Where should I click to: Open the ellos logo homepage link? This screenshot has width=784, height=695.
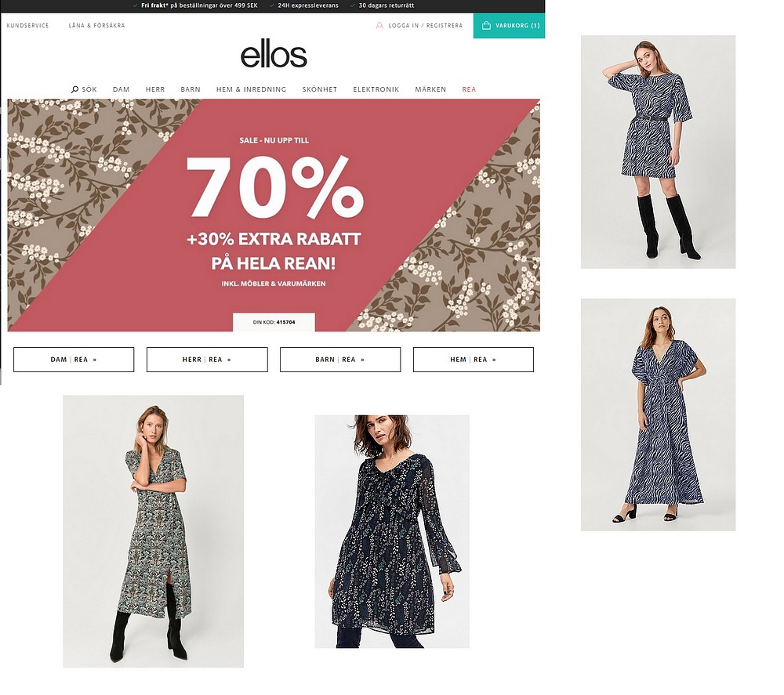pos(274,55)
